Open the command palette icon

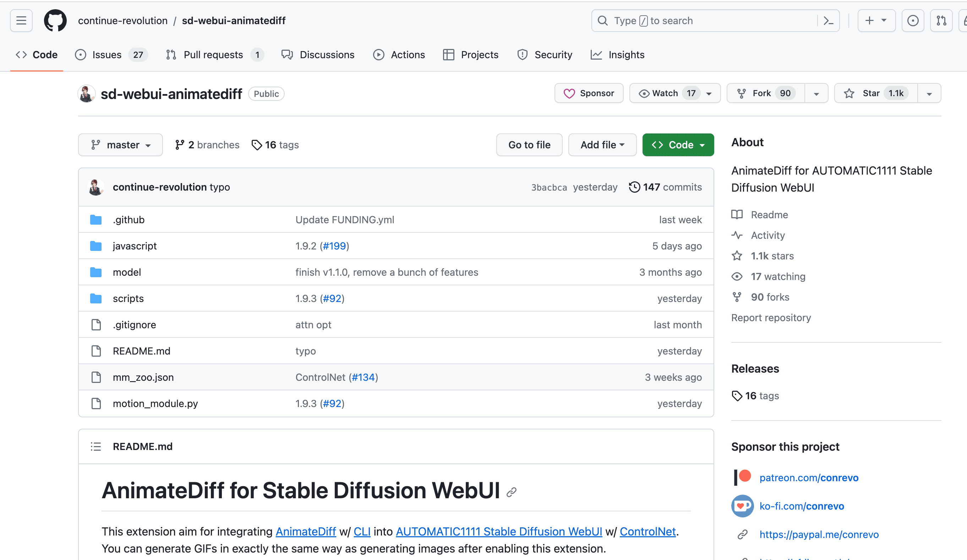click(829, 21)
